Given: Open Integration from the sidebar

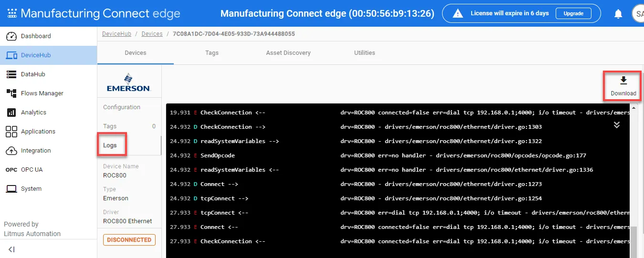Looking at the screenshot, I should click(49, 151).
